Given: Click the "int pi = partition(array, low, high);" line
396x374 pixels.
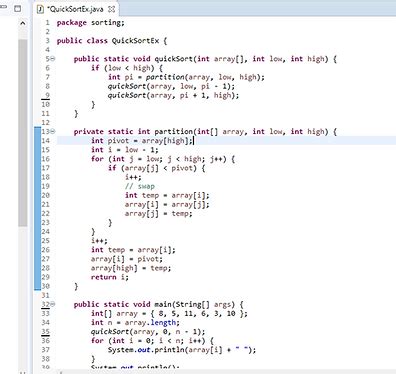Looking at the screenshot, I should coord(186,77).
